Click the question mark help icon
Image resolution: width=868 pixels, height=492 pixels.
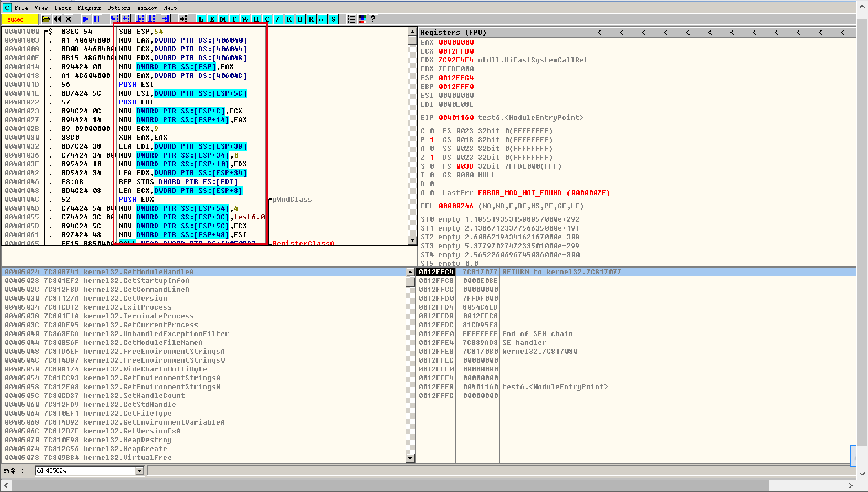[373, 19]
